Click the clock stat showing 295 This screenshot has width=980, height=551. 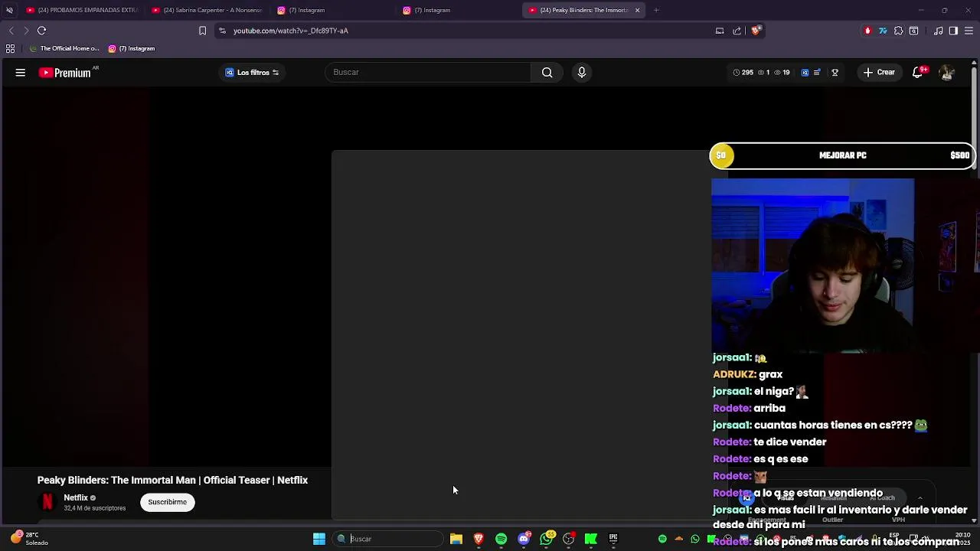tap(743, 73)
